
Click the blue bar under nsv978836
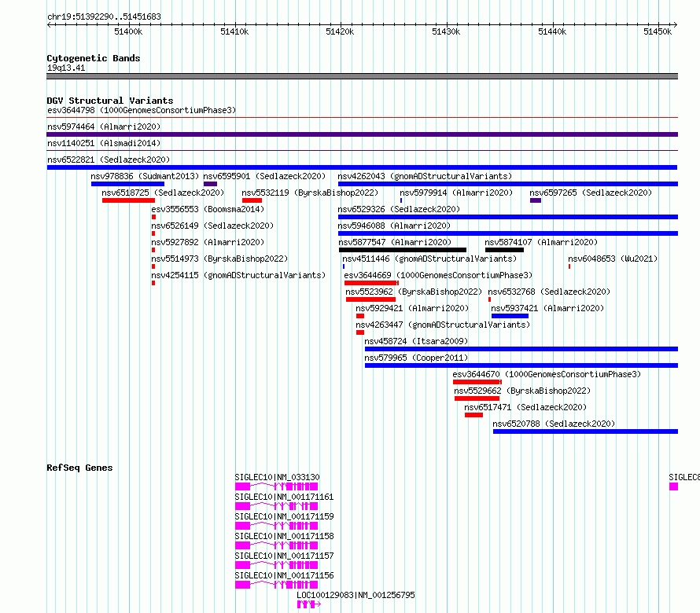127,184
